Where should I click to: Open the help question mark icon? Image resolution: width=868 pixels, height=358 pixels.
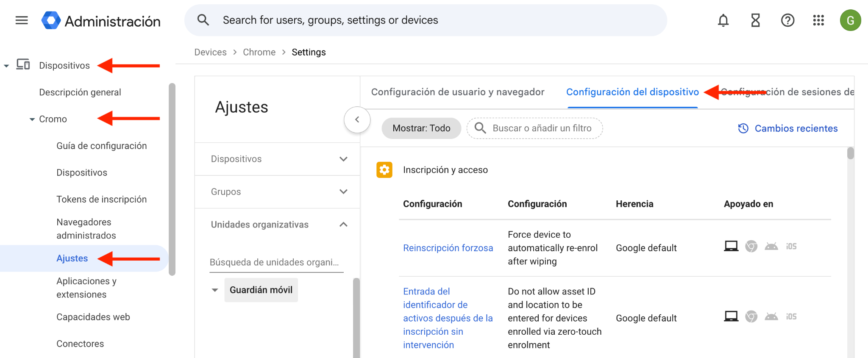[x=787, y=20]
